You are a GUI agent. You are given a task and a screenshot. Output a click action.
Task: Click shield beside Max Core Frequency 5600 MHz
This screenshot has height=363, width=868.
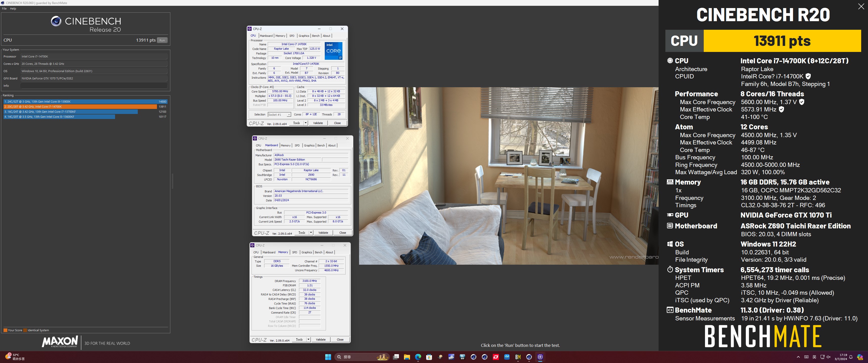point(802,102)
